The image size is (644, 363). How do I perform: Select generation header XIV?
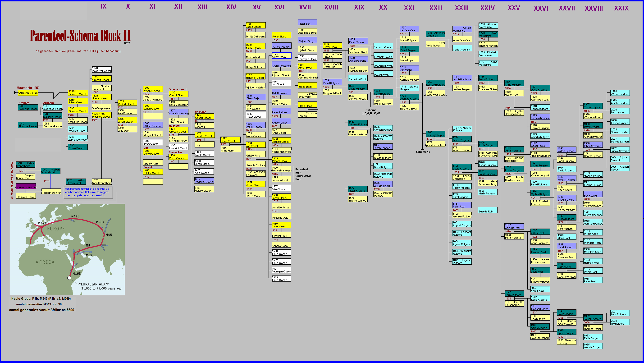pos(231,7)
